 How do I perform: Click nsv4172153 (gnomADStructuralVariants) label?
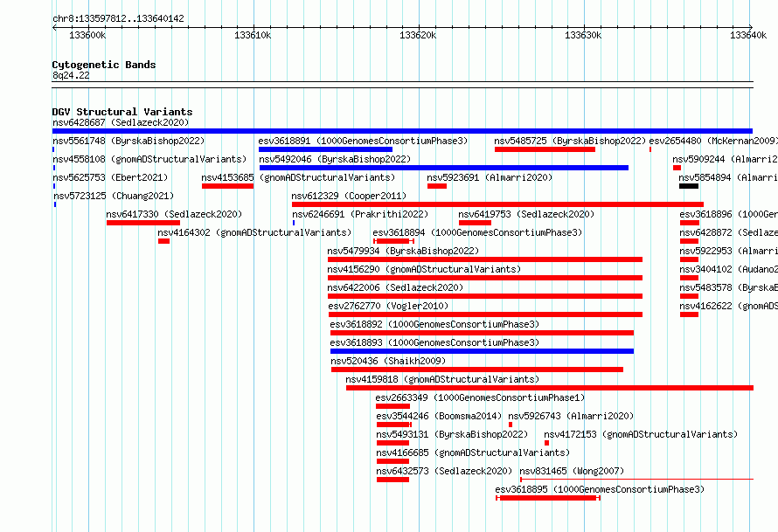(x=641, y=434)
